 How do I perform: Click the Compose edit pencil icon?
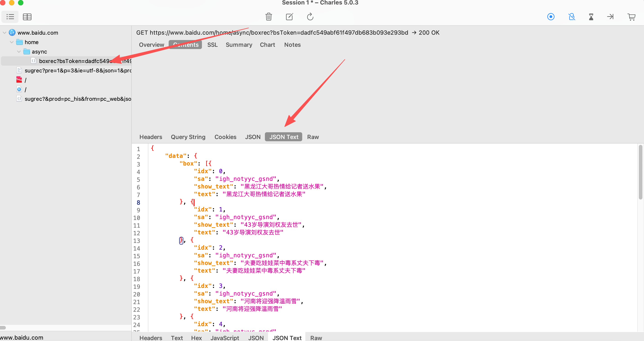pos(289,17)
